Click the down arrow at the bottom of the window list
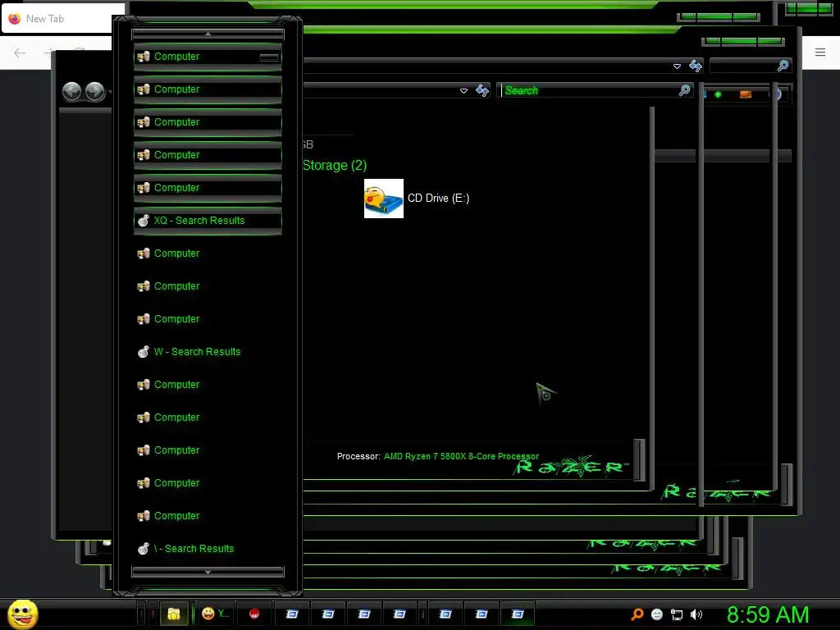Screen dimensions: 840x630 pyautogui.click(x=208, y=572)
